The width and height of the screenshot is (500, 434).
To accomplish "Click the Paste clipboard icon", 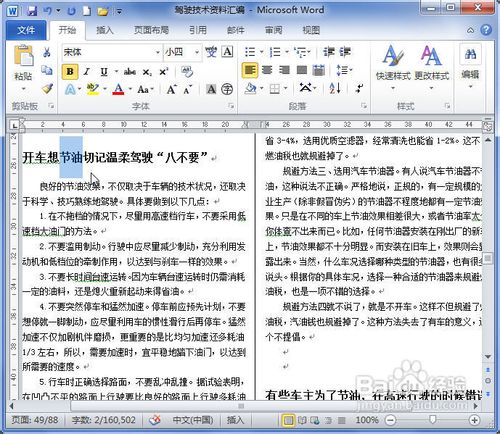I will coord(23,56).
